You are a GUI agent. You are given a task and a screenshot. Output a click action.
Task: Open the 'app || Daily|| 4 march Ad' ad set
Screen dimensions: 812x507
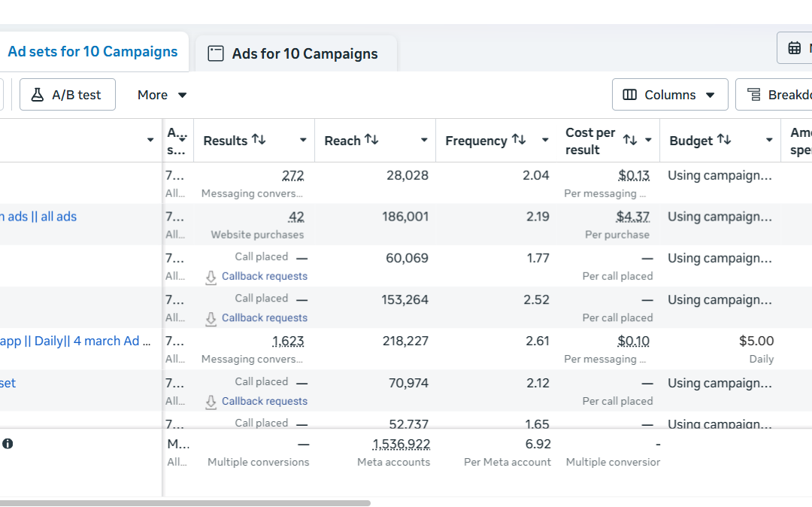coord(75,341)
